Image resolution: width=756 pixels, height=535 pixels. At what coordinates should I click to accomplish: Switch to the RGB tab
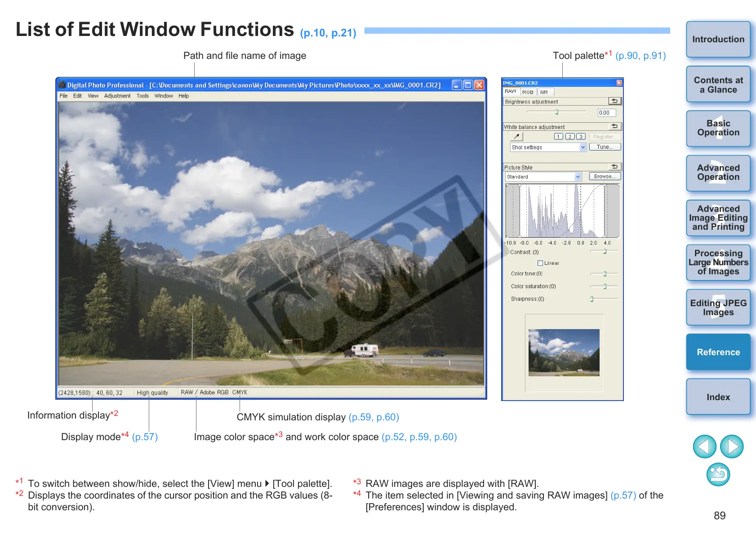[528, 92]
